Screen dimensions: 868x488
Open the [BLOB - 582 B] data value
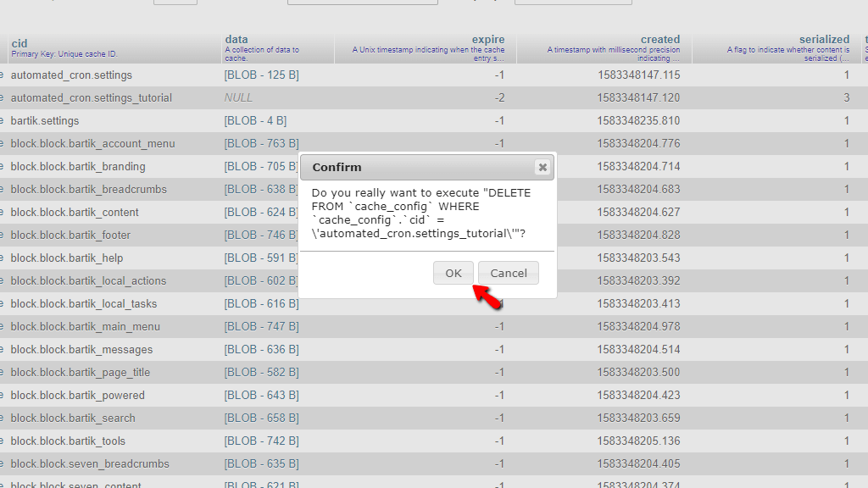click(x=261, y=373)
